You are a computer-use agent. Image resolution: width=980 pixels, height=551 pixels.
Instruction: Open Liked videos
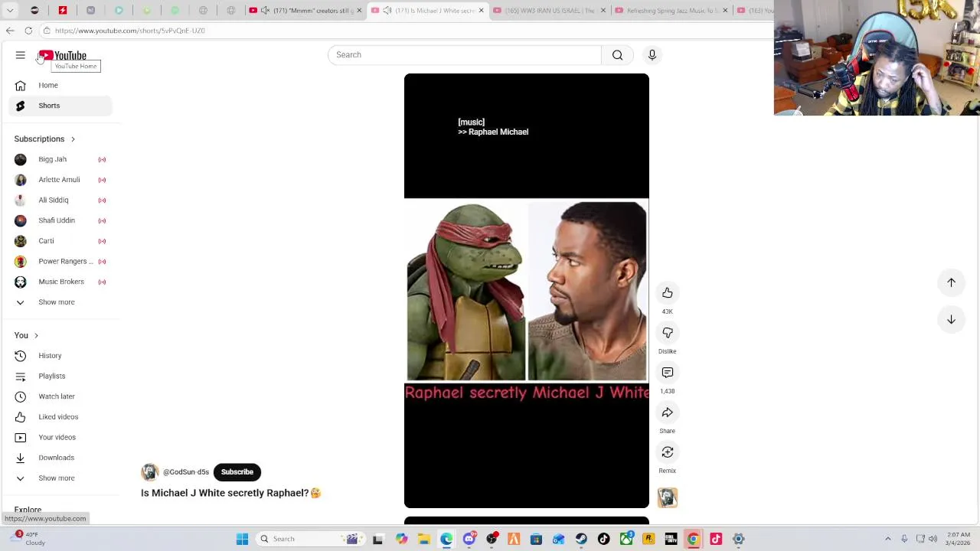pyautogui.click(x=60, y=417)
